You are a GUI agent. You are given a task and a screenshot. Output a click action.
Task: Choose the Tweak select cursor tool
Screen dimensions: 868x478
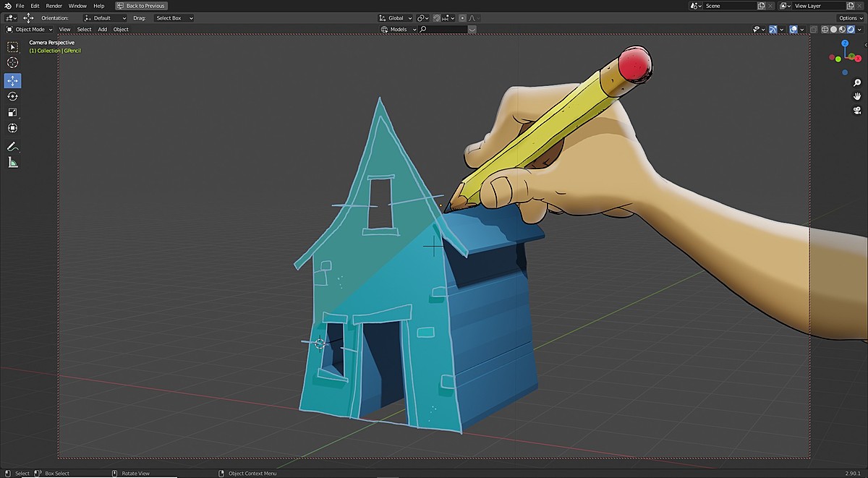pyautogui.click(x=12, y=46)
